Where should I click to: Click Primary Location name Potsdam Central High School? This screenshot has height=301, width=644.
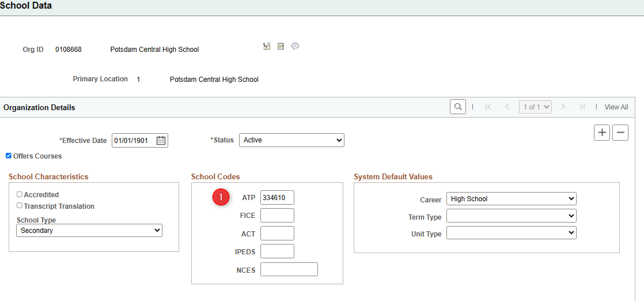(214, 80)
